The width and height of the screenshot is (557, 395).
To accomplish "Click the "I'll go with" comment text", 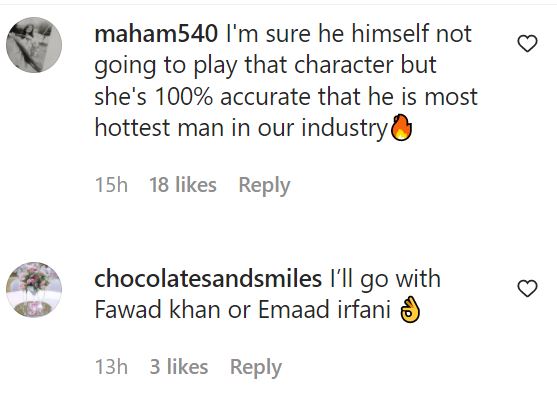I will 385,279.
